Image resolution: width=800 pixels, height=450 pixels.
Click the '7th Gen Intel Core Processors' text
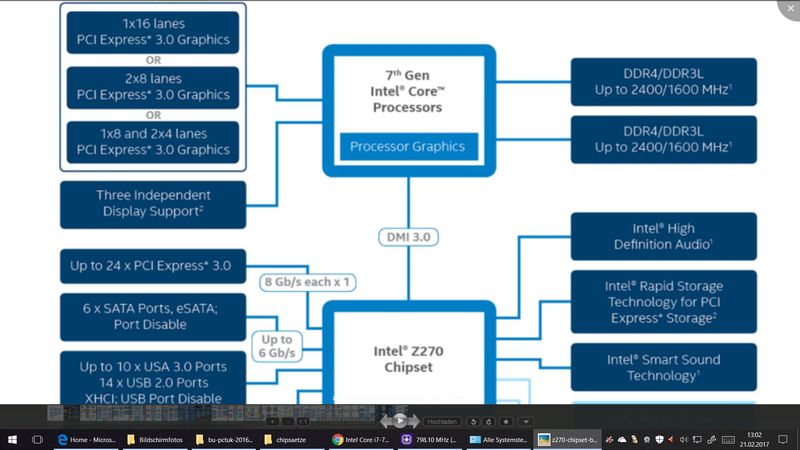pos(407,91)
